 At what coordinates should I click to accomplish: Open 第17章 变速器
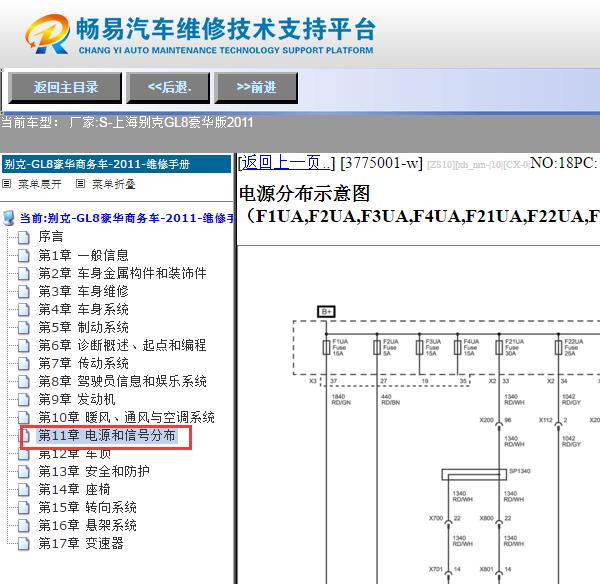[81, 543]
